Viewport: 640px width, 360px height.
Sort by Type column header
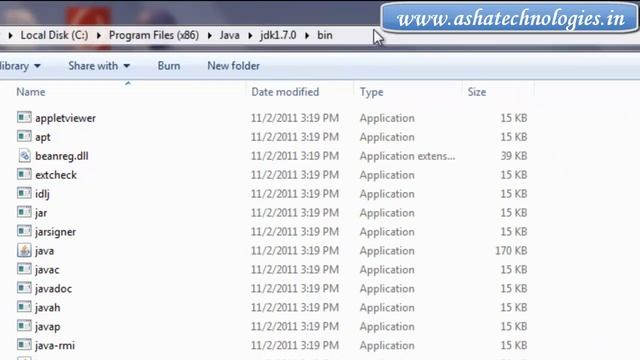[371, 92]
